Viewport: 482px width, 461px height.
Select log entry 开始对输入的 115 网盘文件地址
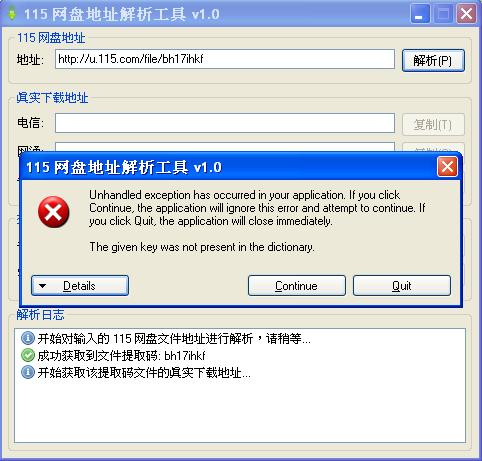(174, 338)
